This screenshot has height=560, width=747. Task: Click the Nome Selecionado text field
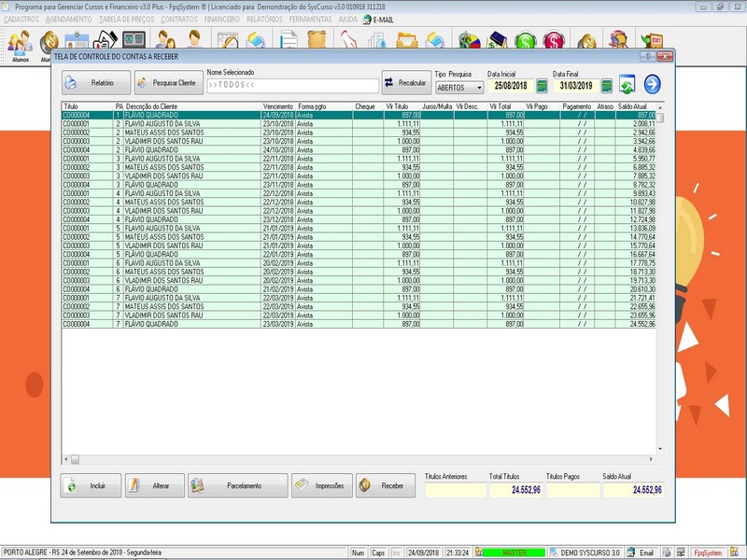click(x=291, y=85)
